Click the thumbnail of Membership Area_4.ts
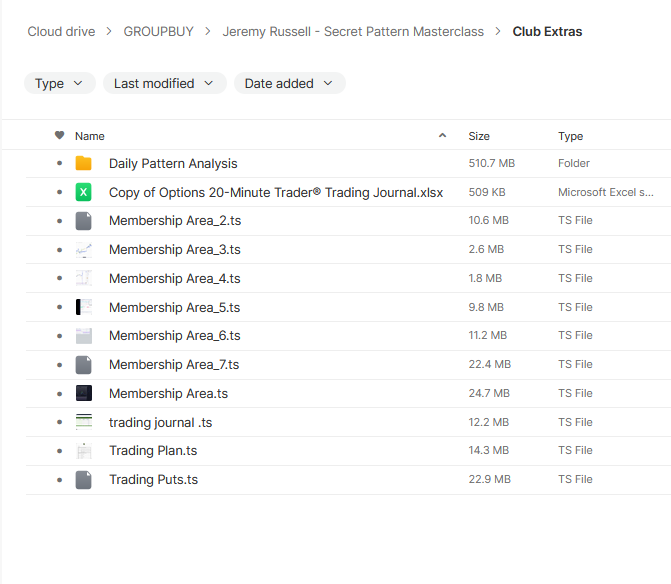The image size is (671, 584). point(83,278)
